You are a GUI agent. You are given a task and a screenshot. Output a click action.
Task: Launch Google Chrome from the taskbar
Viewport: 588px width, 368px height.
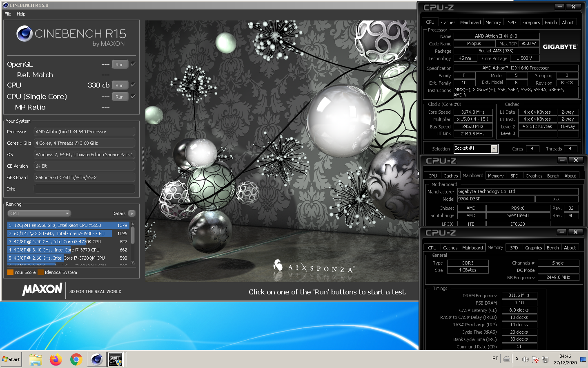(x=76, y=359)
